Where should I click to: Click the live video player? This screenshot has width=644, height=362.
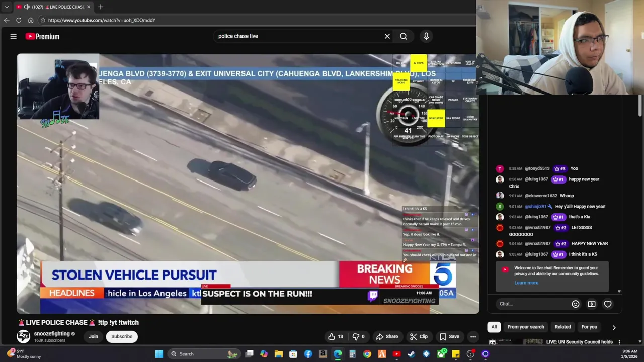[x=248, y=184]
